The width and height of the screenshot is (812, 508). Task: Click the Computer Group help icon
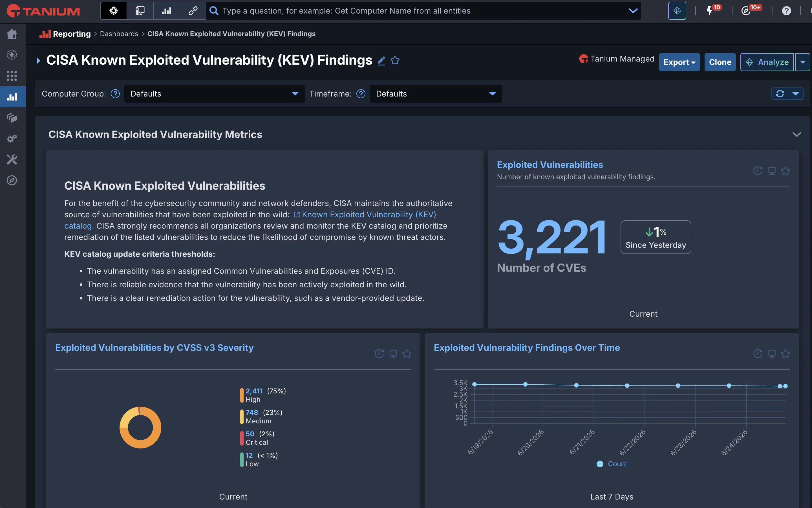coord(115,94)
